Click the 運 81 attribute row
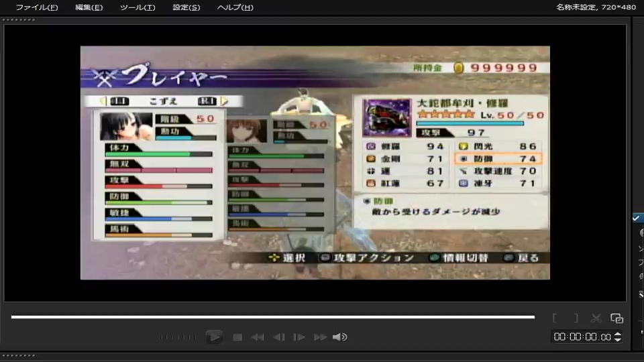 pos(405,171)
